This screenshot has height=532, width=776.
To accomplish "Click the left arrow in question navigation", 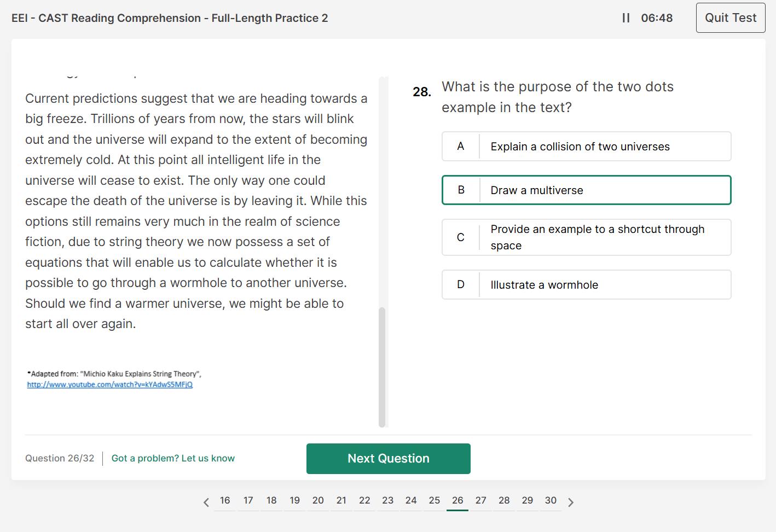I will tap(206, 501).
